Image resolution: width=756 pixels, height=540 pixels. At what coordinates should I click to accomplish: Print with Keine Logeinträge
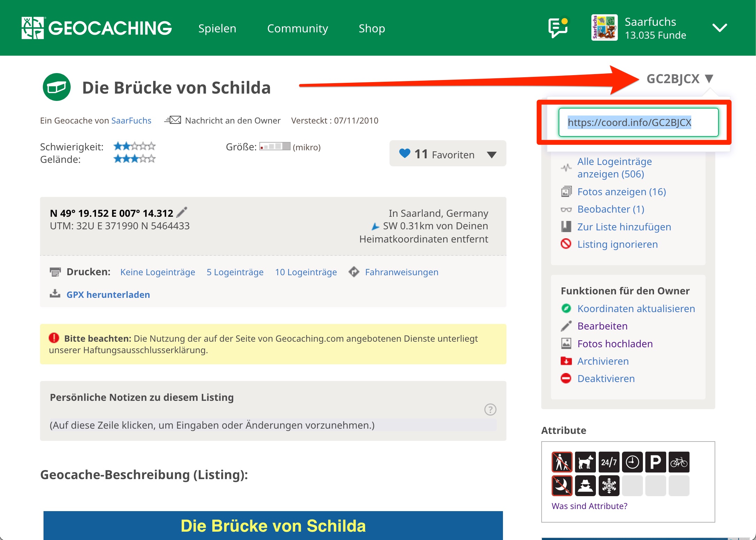click(158, 272)
